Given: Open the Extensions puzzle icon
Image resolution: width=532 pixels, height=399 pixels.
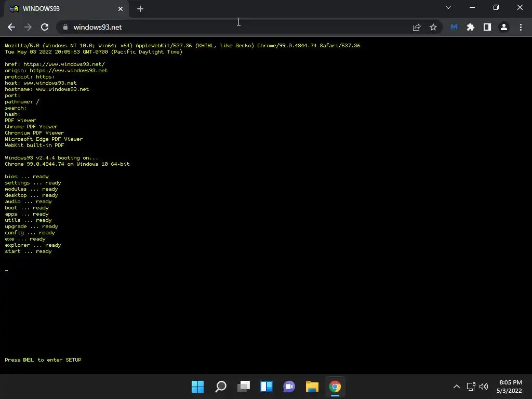Looking at the screenshot, I should click(x=471, y=27).
